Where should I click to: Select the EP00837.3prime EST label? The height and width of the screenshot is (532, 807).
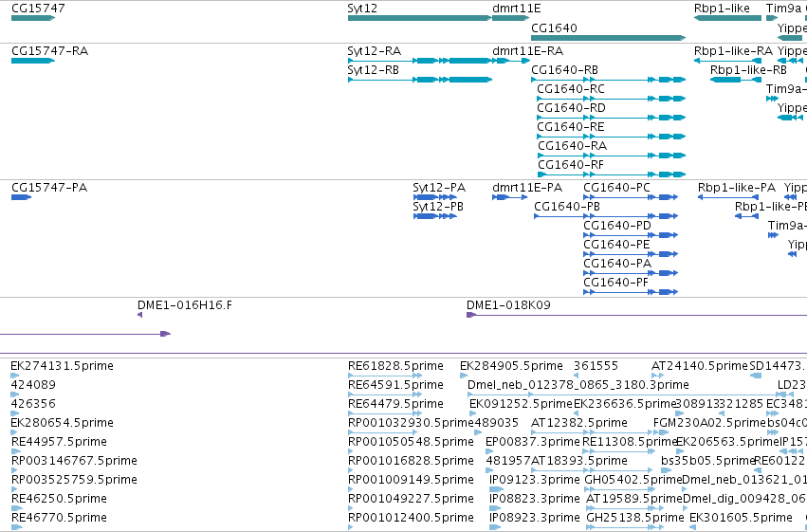tap(533, 443)
